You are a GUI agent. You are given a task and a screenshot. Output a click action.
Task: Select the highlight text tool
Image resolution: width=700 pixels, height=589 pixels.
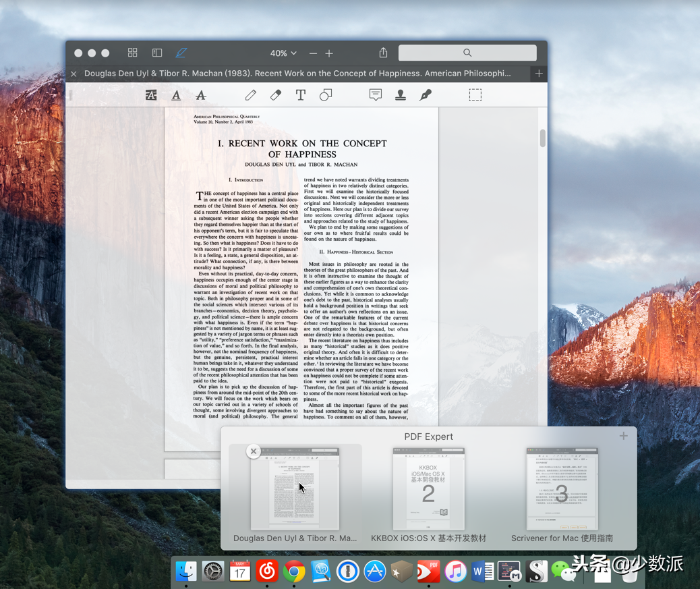coord(151,95)
